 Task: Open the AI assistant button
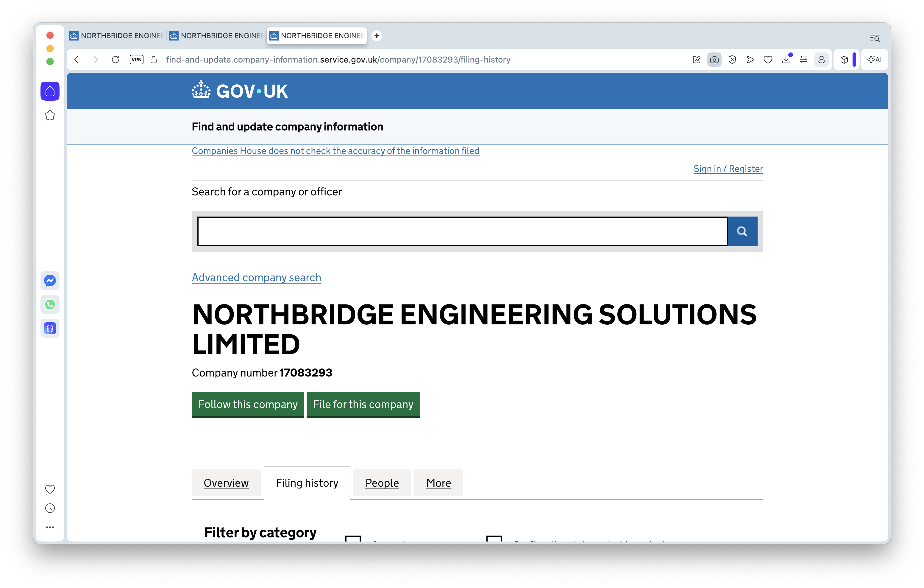pos(875,60)
